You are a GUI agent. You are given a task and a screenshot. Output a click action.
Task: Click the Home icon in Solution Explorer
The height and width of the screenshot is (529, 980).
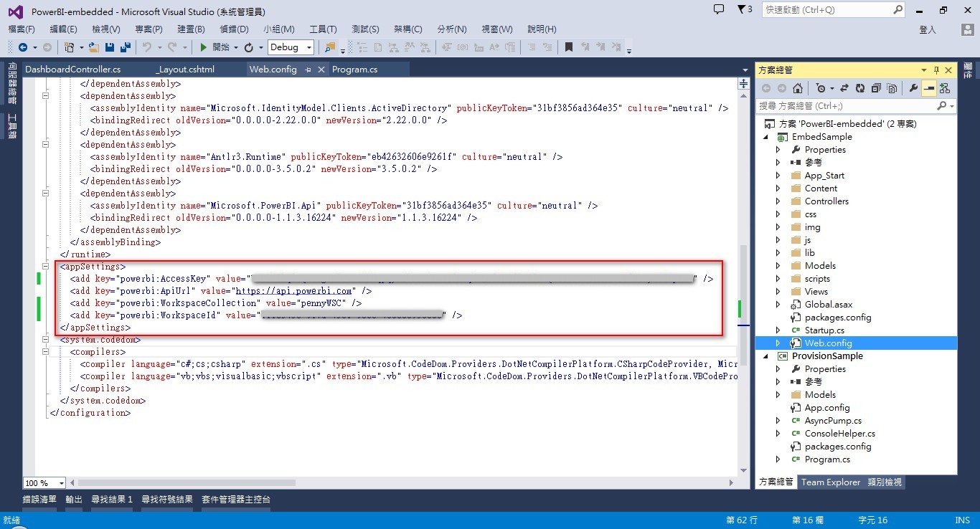(x=797, y=88)
